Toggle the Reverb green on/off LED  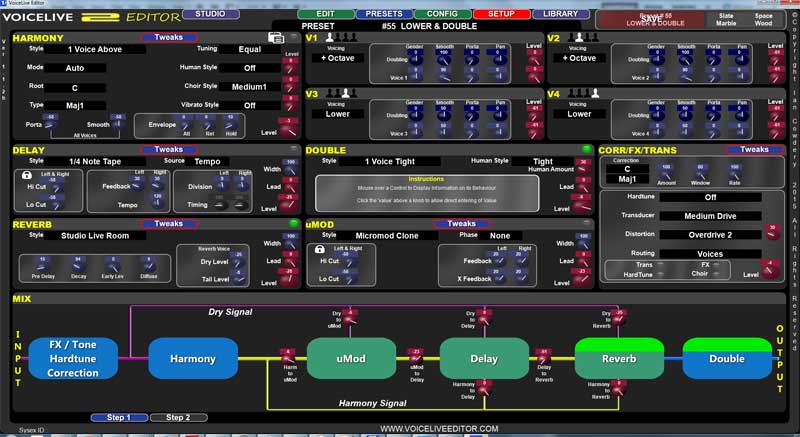tap(295, 224)
